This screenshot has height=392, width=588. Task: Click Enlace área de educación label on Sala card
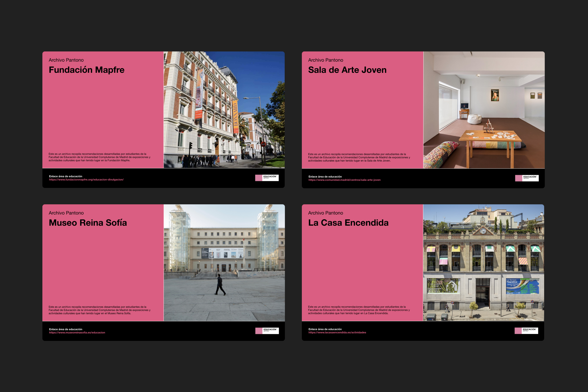pos(325,176)
